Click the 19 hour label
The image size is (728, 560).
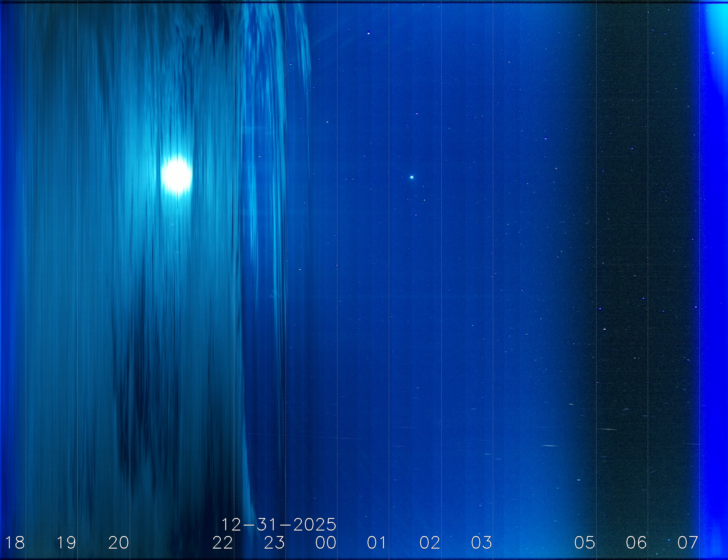(66, 543)
